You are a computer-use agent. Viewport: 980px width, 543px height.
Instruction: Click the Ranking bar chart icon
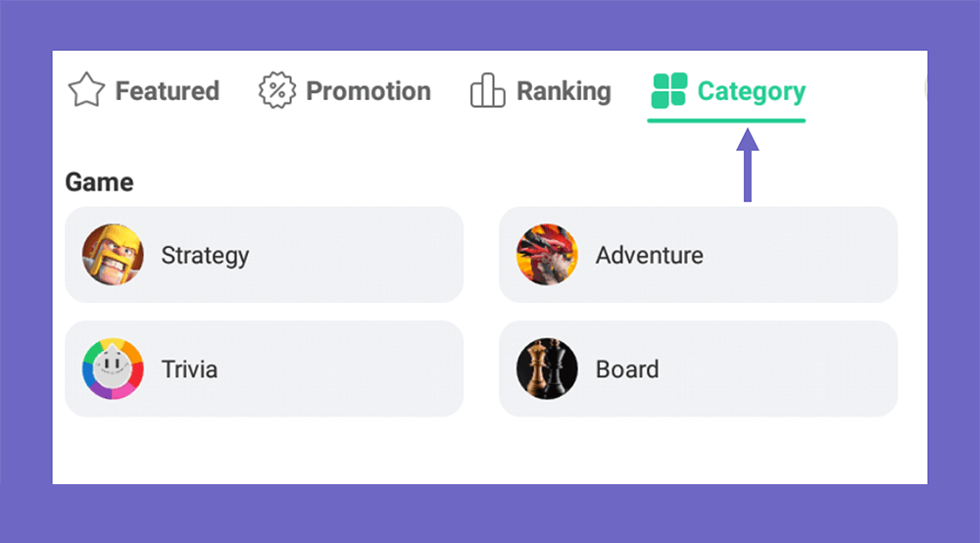click(487, 90)
